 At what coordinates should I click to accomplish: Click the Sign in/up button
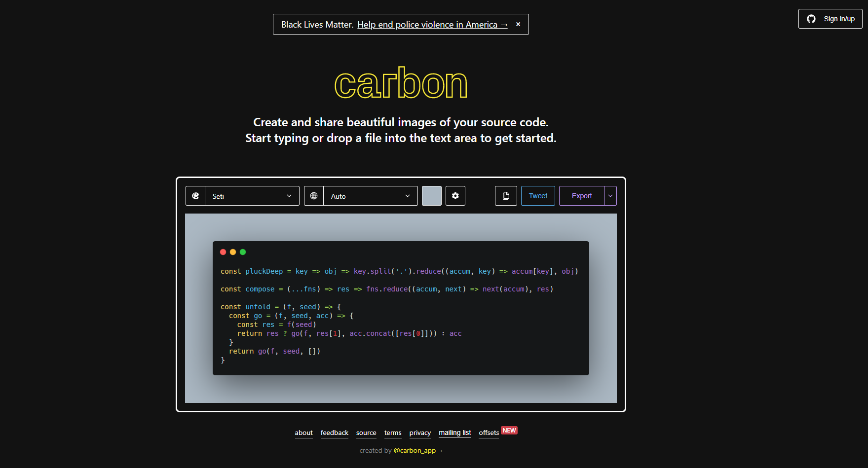point(830,19)
